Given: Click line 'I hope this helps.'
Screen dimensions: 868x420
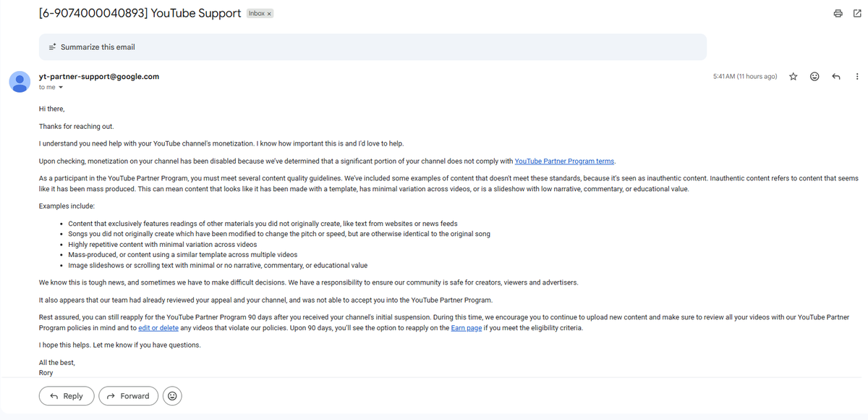Looking at the screenshot, I should click(x=120, y=345).
